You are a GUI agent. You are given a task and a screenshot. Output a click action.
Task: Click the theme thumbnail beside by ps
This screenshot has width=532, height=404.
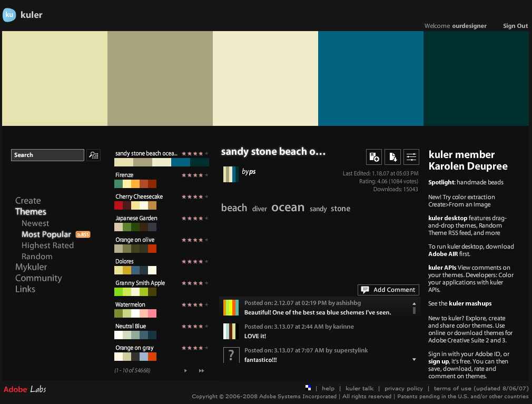pyautogui.click(x=231, y=174)
